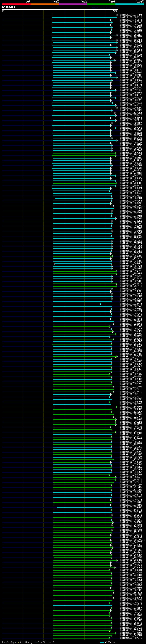Viewport: 146px width, 644px height.
Task: Select hit label UniRef100_B9RPT1
Action: coord(131,336)
